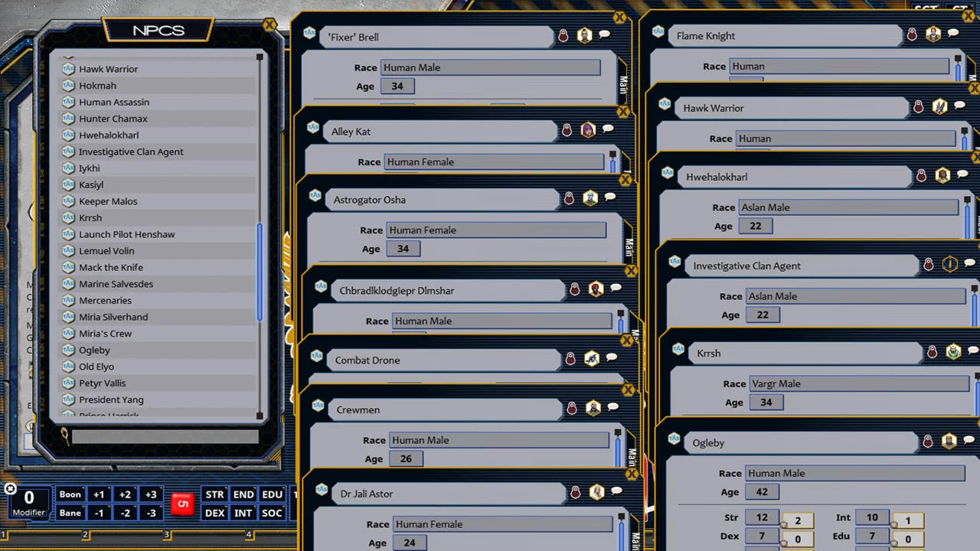Select the Combat Drone token icon
This screenshot has width=980, height=551.
tap(591, 359)
